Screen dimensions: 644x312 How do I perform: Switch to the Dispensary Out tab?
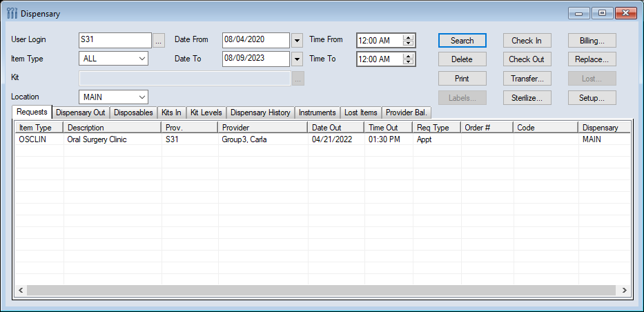click(80, 113)
